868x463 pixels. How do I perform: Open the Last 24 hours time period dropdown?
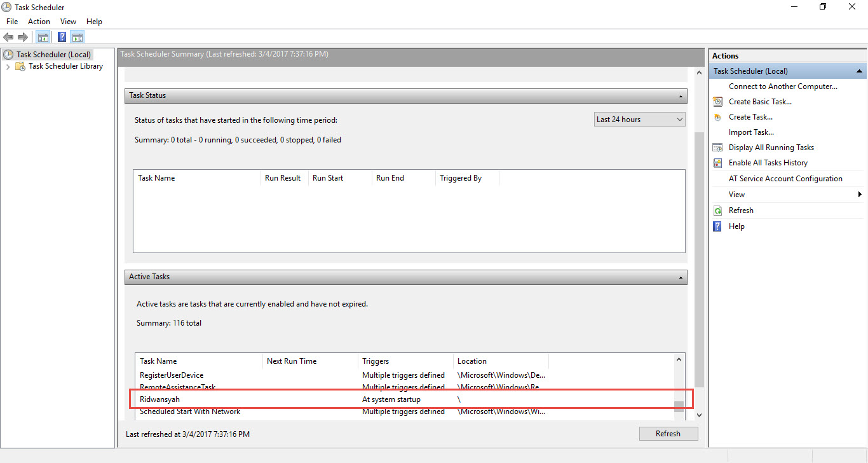tap(639, 120)
